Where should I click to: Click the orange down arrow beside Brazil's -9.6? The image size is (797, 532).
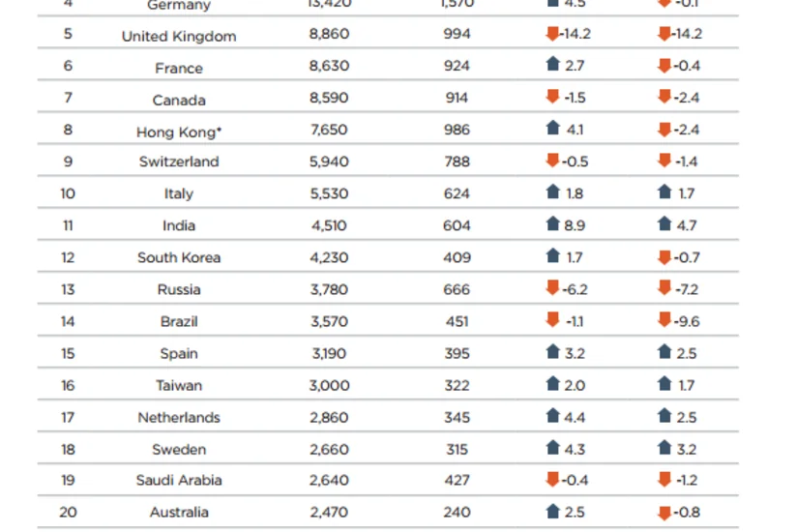[x=664, y=320]
